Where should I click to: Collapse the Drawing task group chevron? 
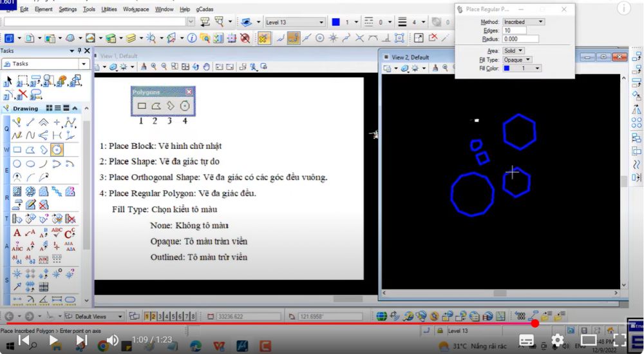coord(75,108)
